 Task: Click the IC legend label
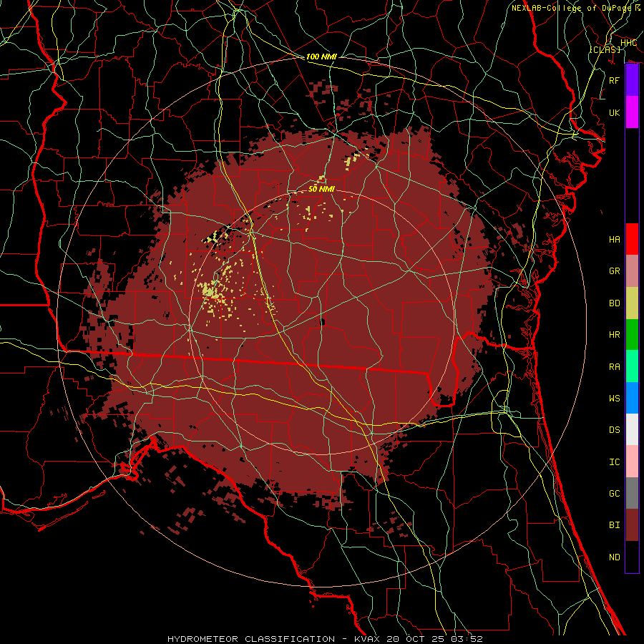coord(615,462)
